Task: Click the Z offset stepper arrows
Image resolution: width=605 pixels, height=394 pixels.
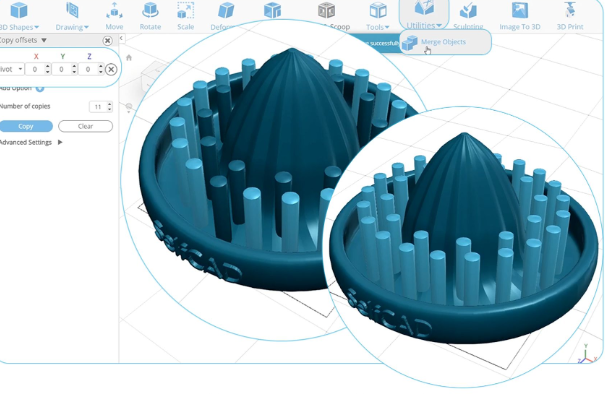Action: tap(101, 69)
